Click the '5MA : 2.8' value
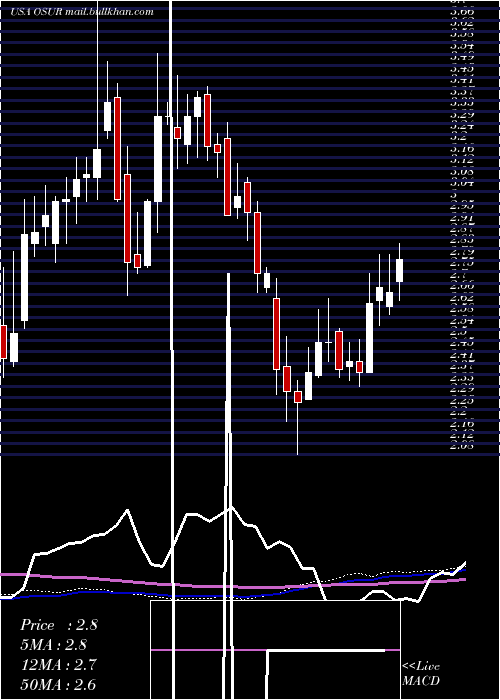This screenshot has height=700, width=500. click(x=54, y=645)
